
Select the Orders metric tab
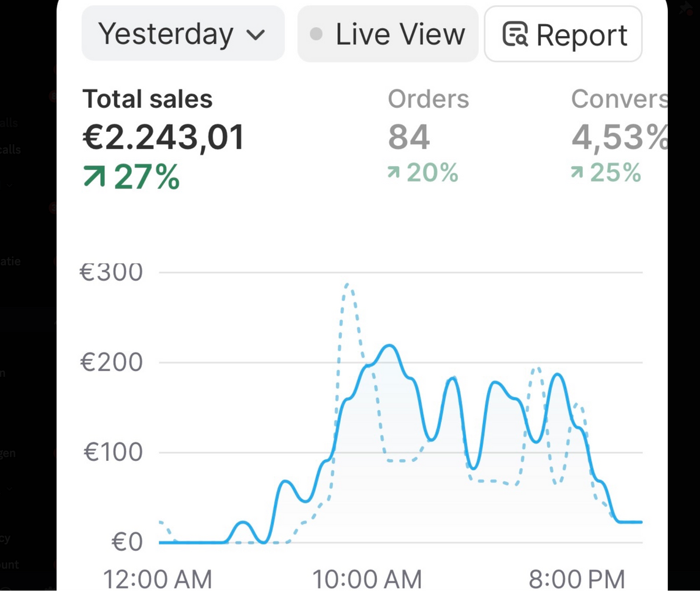point(428,99)
